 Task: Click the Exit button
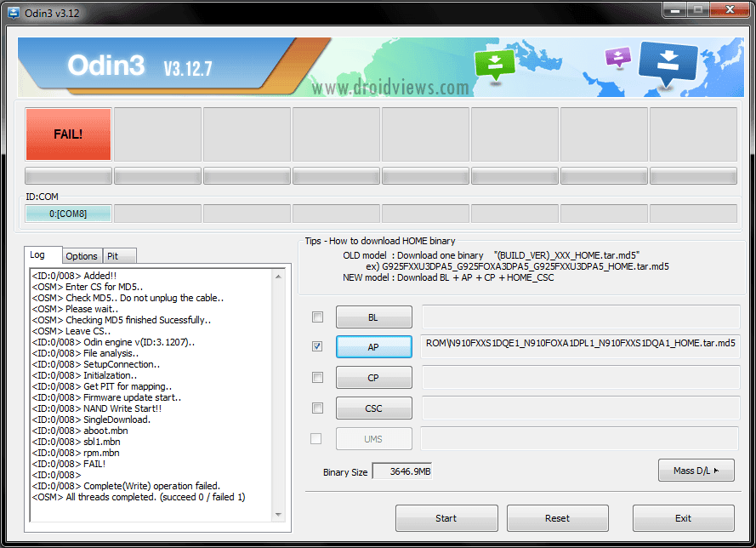pyautogui.click(x=683, y=518)
